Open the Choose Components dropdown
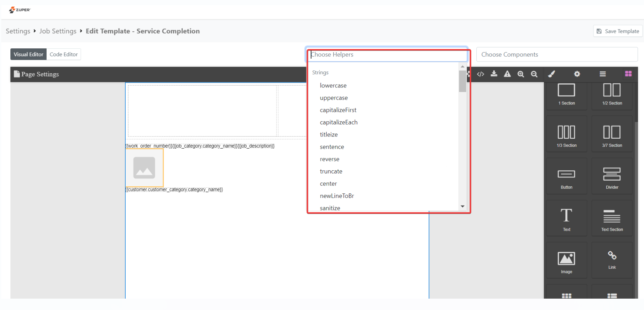This screenshot has width=644, height=310. (x=557, y=54)
